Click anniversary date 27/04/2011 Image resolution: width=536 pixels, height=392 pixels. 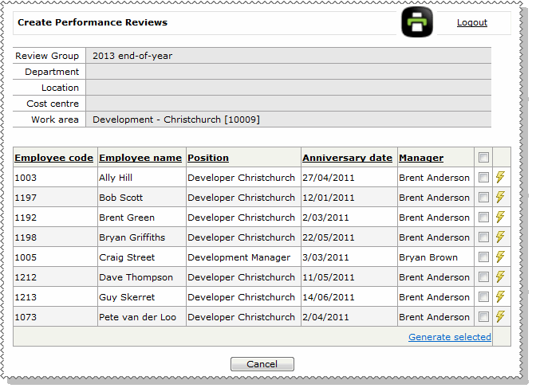(329, 178)
